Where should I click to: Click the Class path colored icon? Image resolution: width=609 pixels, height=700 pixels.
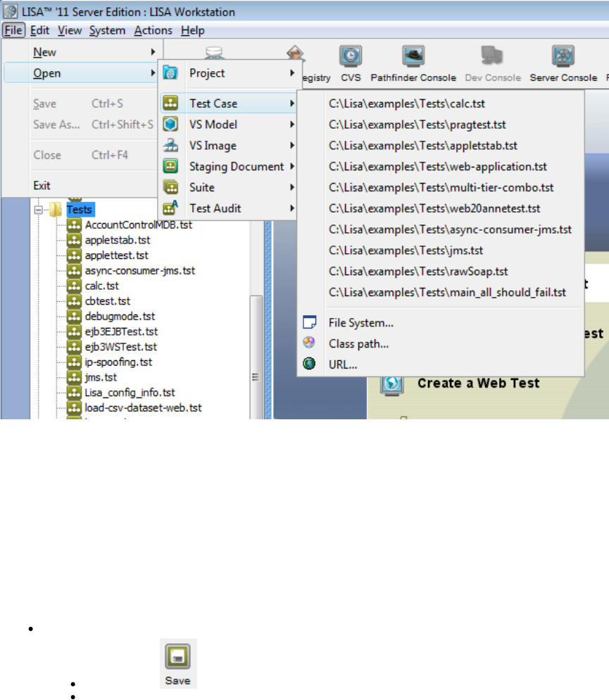(309, 343)
